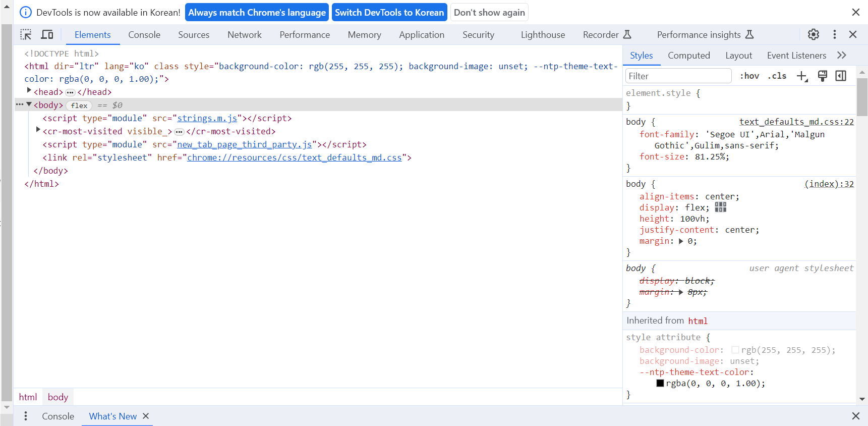
Task: Open the Event Listeners sidebar tab
Action: (796, 56)
